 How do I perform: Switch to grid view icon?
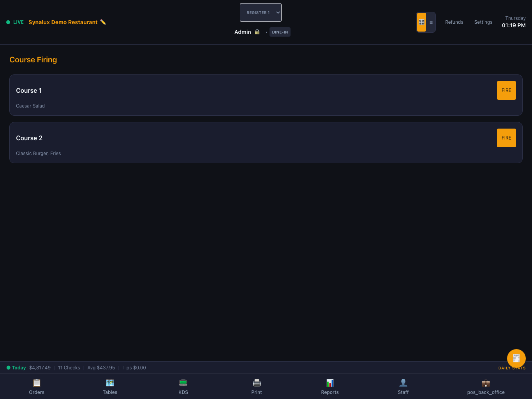click(421, 22)
